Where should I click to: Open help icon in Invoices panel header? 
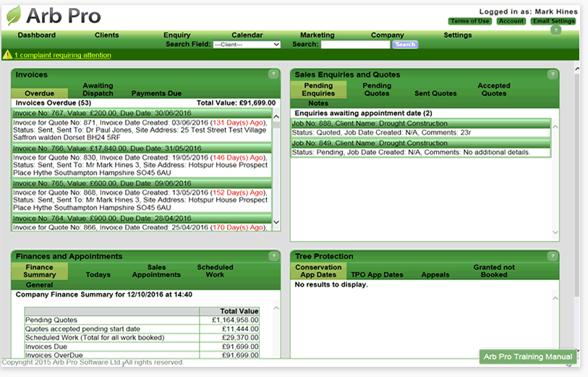273,74
